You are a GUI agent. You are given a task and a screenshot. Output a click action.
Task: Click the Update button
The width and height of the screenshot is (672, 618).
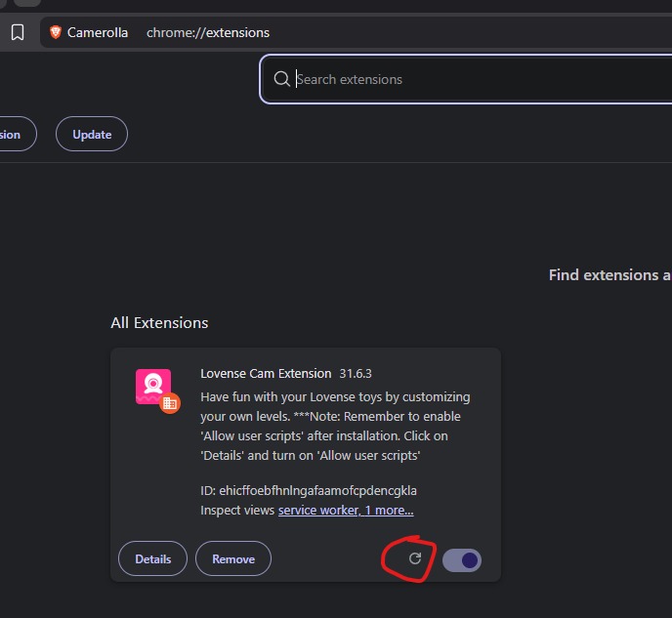pos(92,134)
